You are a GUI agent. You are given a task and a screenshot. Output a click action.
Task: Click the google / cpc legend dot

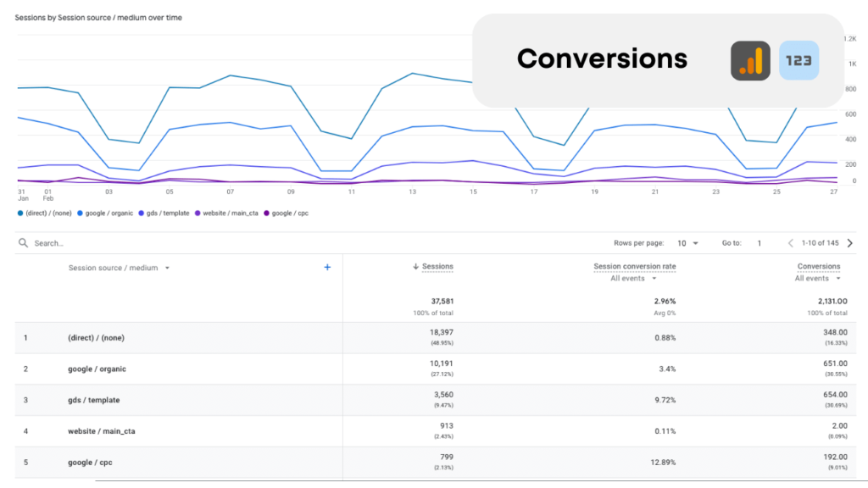coord(266,213)
